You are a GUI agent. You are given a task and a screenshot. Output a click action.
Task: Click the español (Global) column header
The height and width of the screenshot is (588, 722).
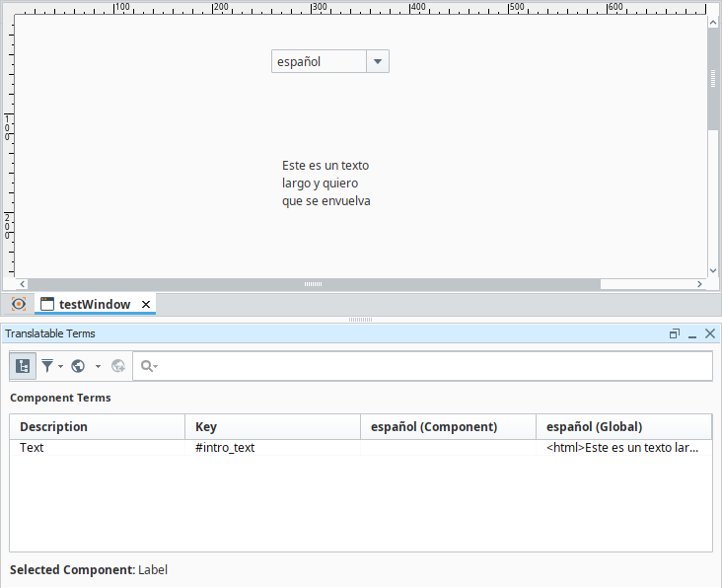(x=623, y=426)
